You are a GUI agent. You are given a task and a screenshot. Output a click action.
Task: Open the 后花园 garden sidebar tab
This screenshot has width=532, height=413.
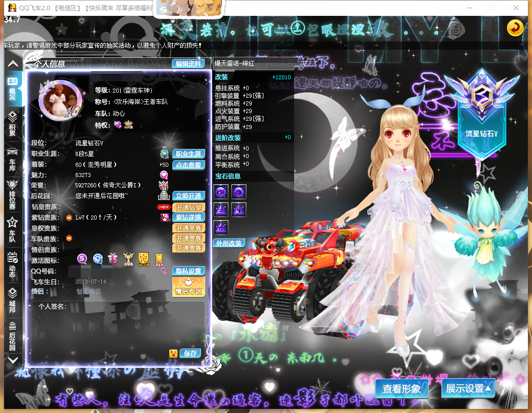point(13,336)
